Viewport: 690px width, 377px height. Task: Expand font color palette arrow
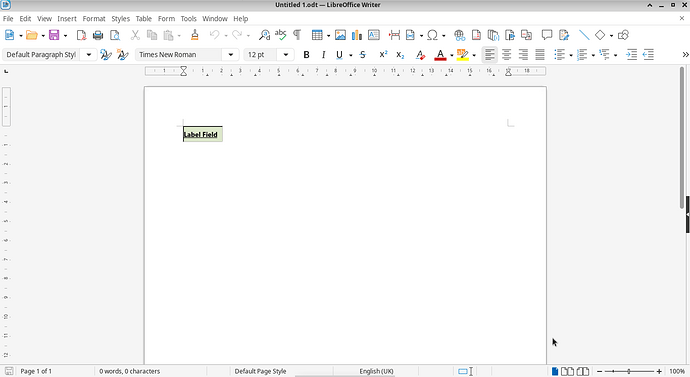451,55
